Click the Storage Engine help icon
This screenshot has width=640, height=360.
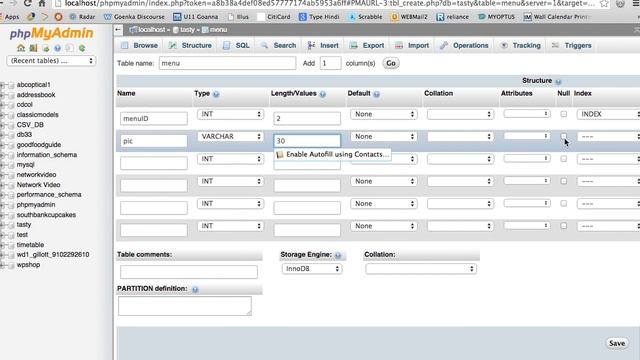click(x=338, y=255)
